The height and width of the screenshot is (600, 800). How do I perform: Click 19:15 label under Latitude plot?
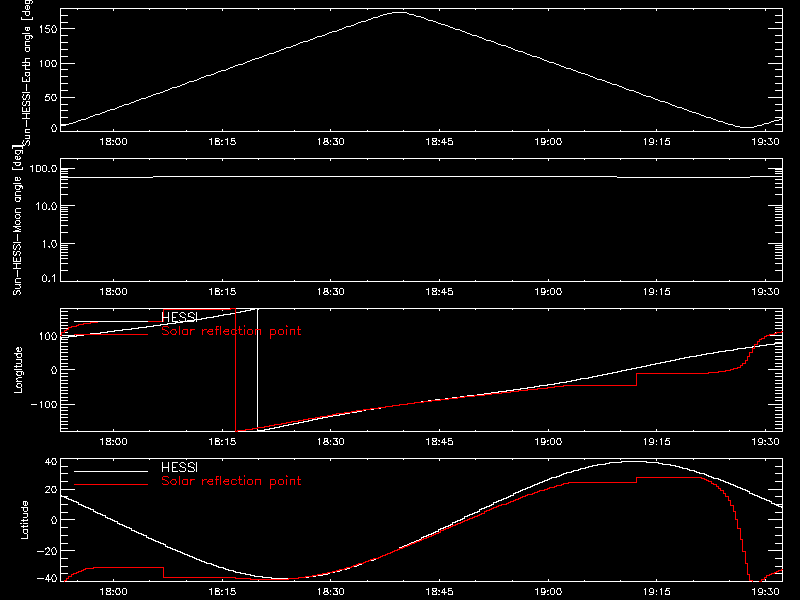point(657,592)
